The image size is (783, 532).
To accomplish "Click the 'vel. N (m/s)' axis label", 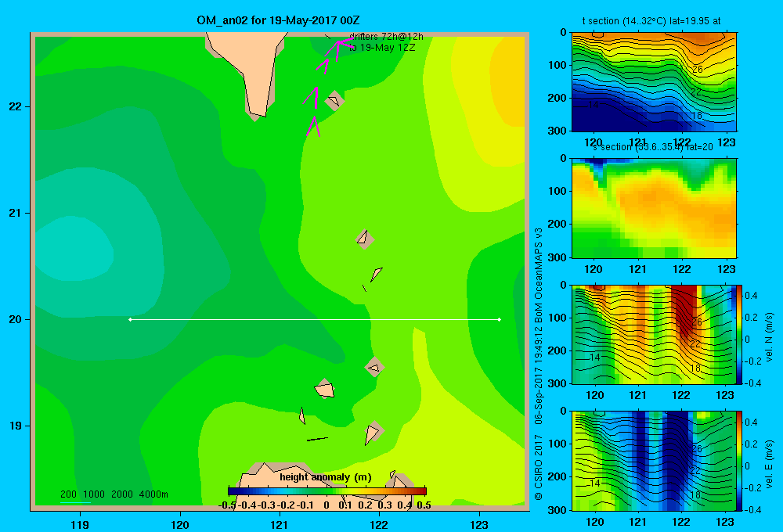I will pyautogui.click(x=769, y=337).
